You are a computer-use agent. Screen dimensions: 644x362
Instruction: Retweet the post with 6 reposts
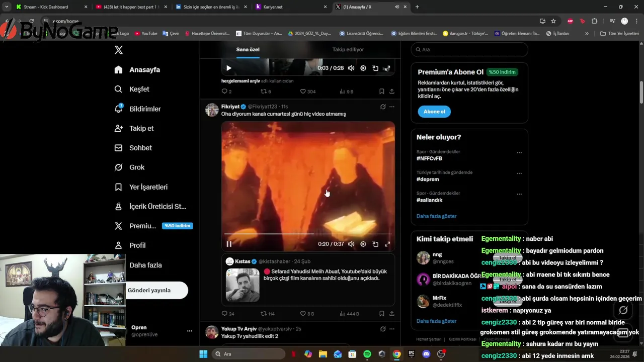click(266, 92)
